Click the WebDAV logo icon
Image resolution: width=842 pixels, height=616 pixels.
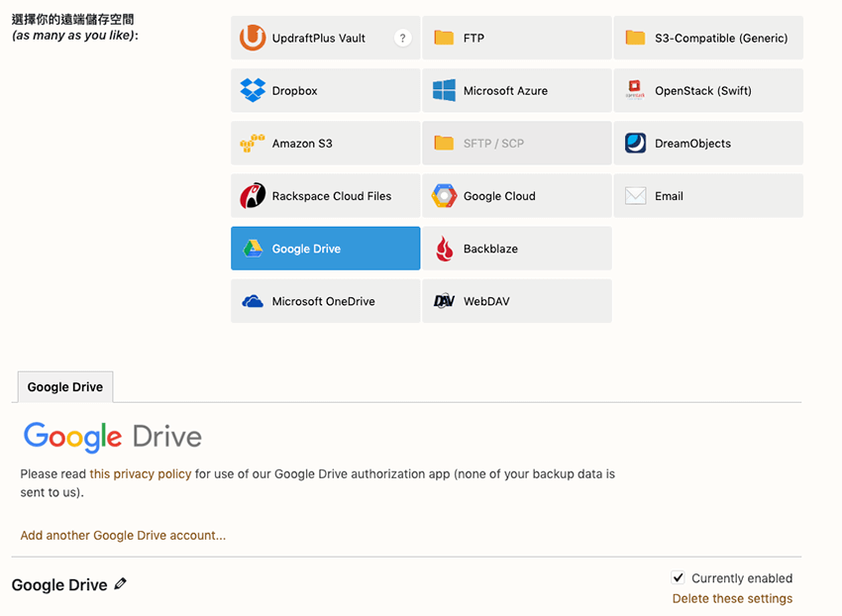tap(444, 301)
